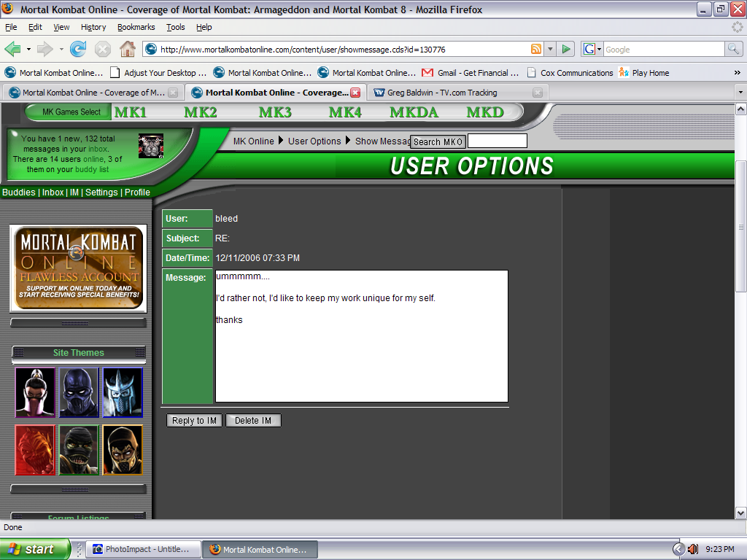Screen dimensions: 747x560
Task: Open the View menu
Action: [x=61, y=27]
